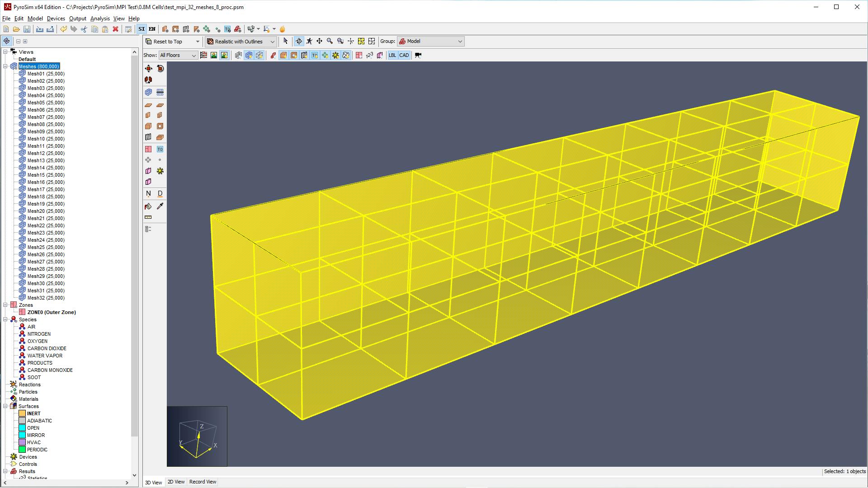
Task: Expand the Surfaces tree section
Action: (x=5, y=406)
